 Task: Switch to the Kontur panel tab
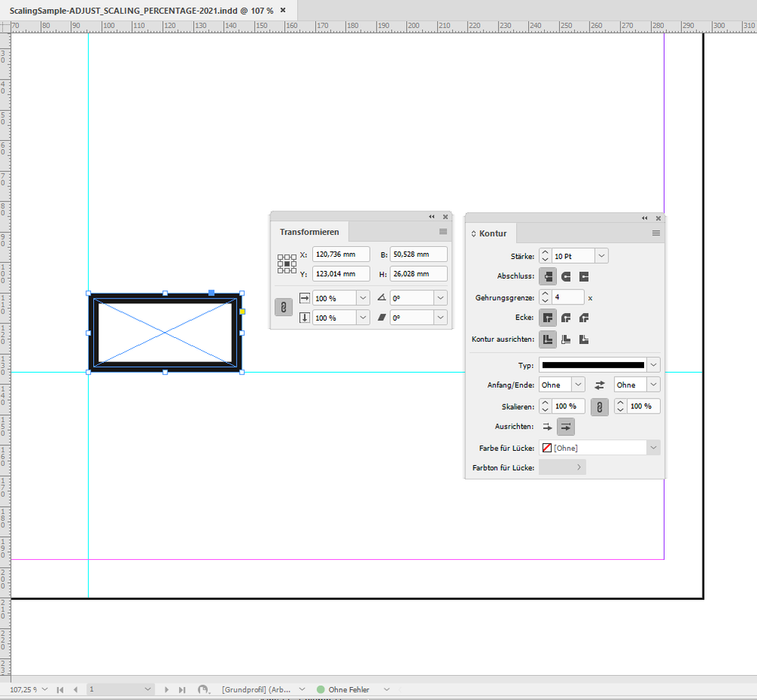click(x=493, y=233)
